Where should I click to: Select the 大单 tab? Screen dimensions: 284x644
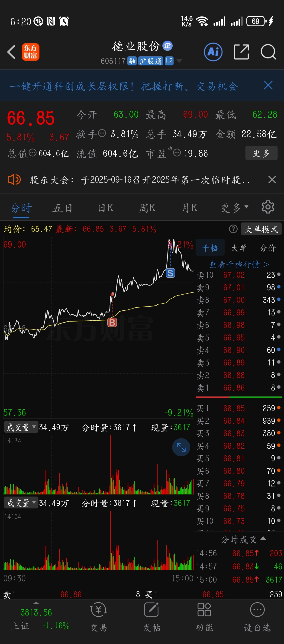click(239, 248)
